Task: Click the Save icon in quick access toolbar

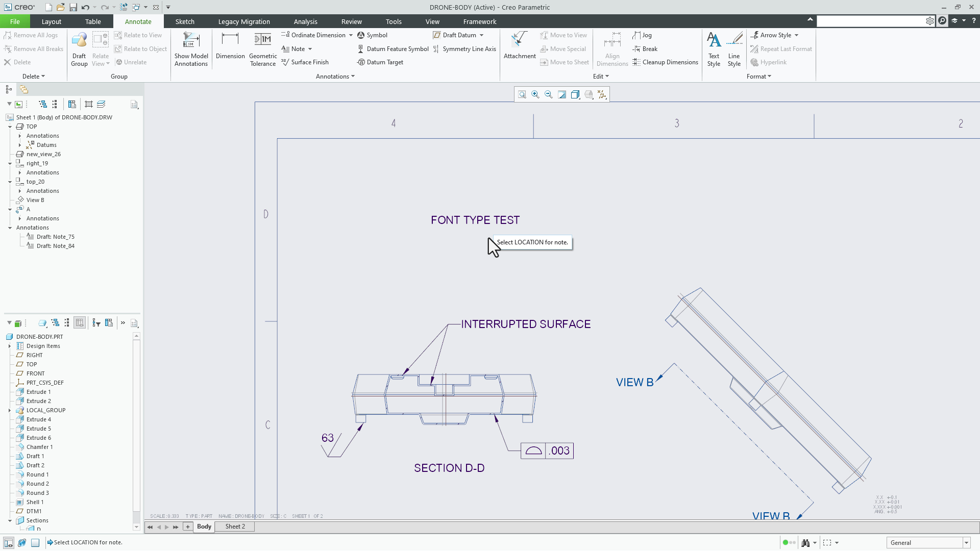Action: tap(73, 7)
